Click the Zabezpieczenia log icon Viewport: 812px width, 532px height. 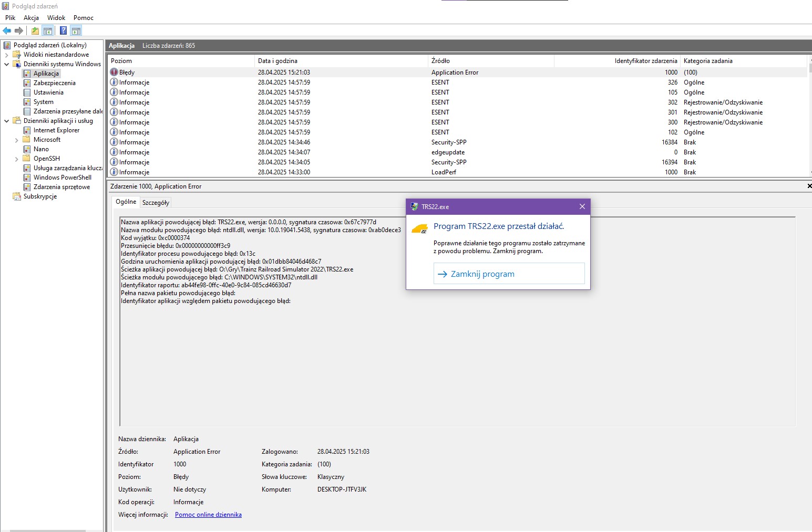pyautogui.click(x=27, y=83)
